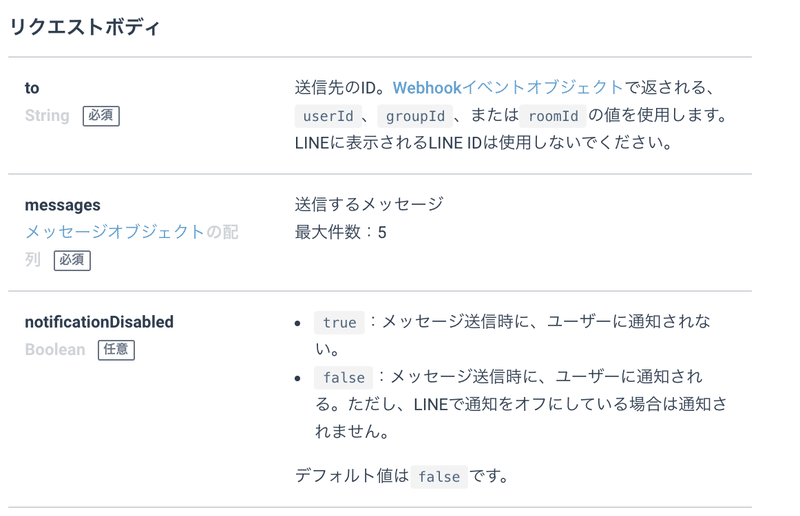Select the false code in デフォルト値 sentence
The image size is (800, 516).
439,477
